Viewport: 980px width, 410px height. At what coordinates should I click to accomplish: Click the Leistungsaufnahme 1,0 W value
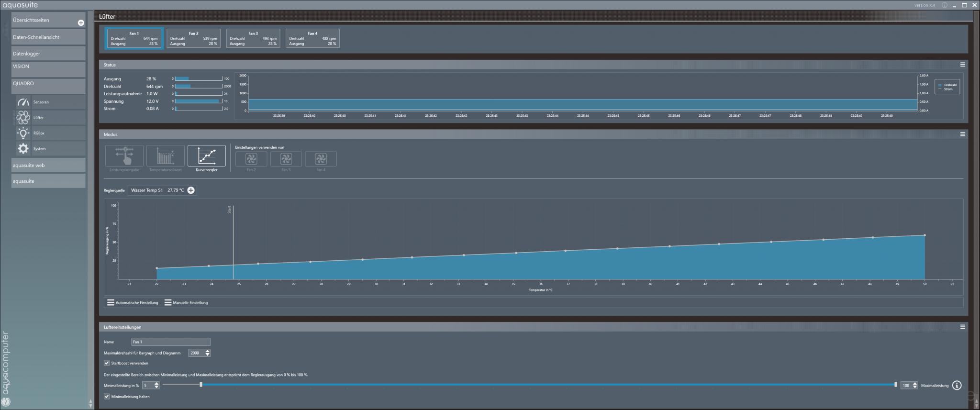click(152, 94)
